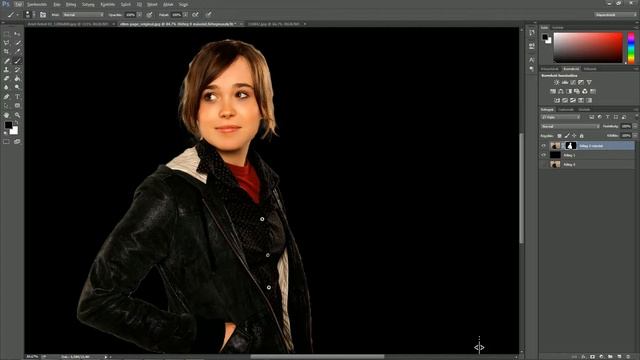
Task: Open the Brush Preset picker arrow
Action: click(33, 15)
